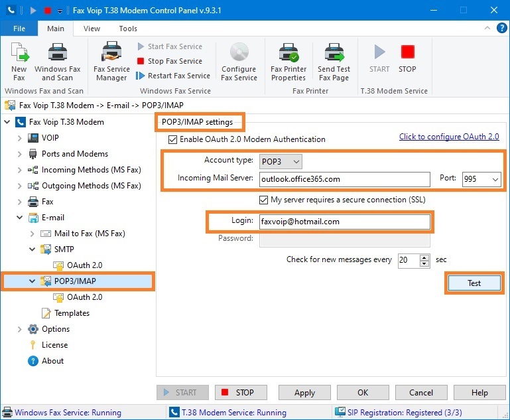The width and height of the screenshot is (510, 420).
Task: Launch Windows Fax and Scan
Action: point(57,62)
